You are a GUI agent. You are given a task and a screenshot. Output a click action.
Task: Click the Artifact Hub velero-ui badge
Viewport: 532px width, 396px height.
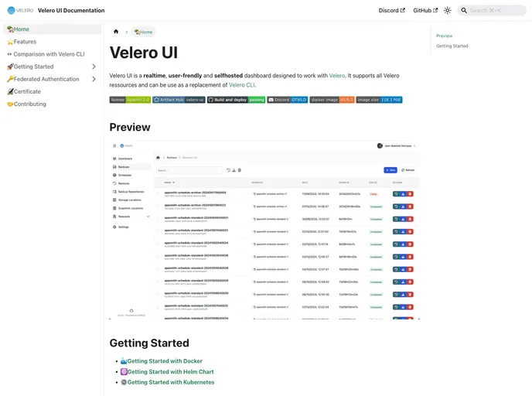coord(179,100)
